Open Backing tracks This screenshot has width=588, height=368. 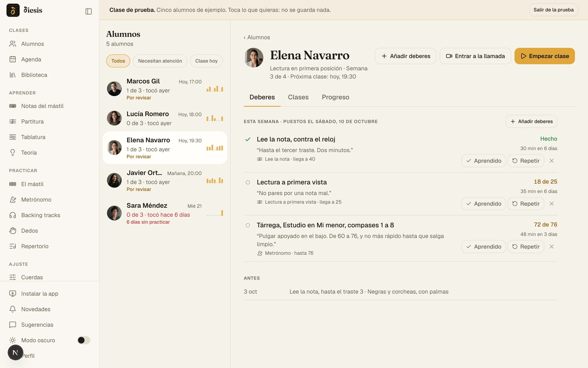coord(49,215)
